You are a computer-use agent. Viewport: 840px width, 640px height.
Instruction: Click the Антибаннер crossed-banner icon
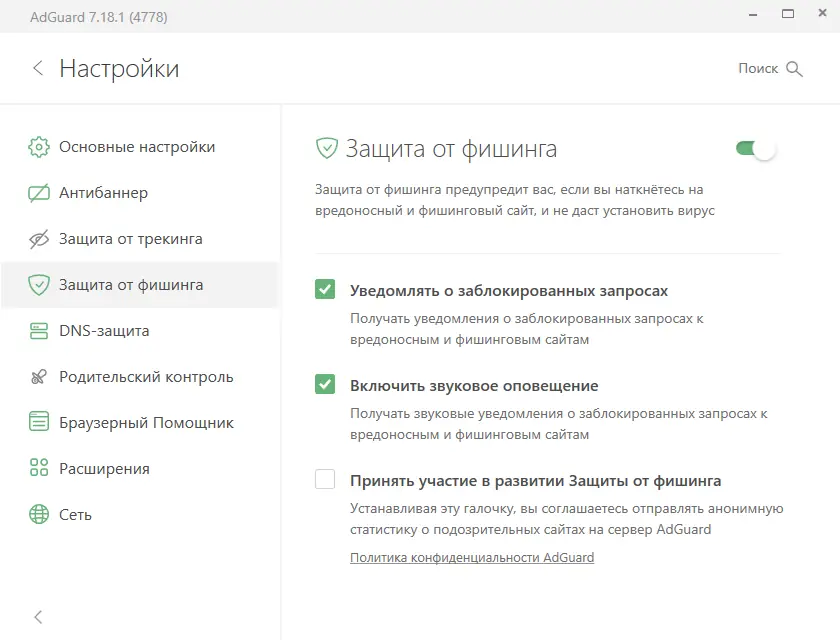(x=39, y=193)
